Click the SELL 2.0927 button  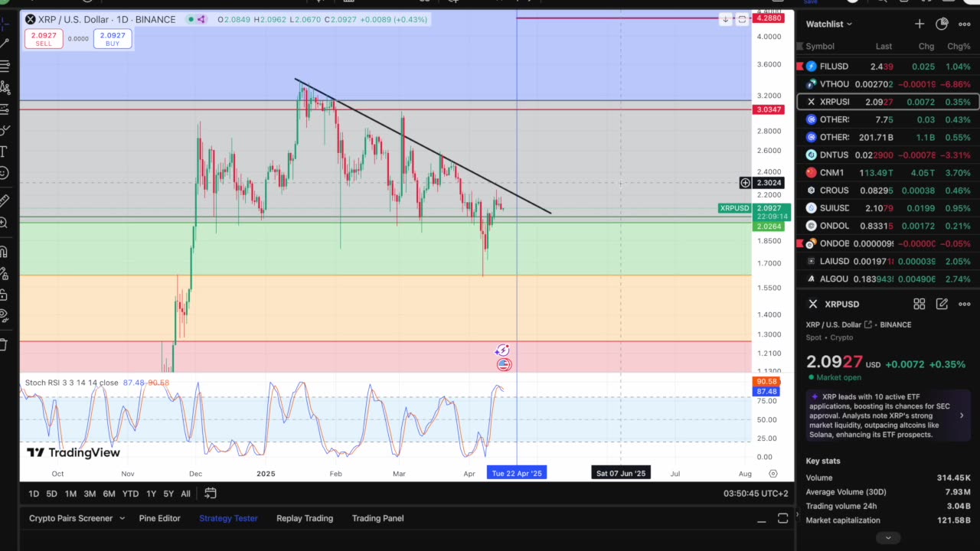tap(44, 39)
